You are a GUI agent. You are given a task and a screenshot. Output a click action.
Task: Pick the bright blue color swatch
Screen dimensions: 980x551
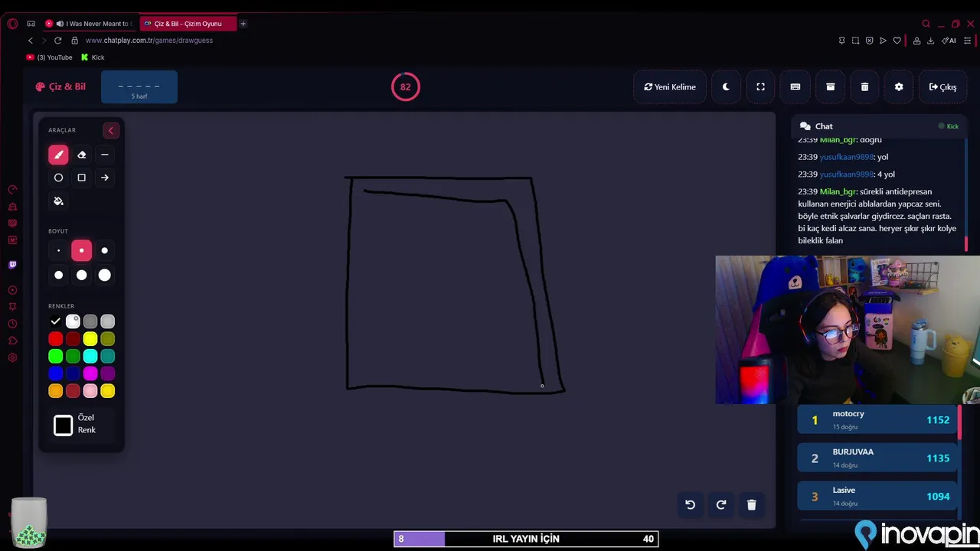click(55, 373)
